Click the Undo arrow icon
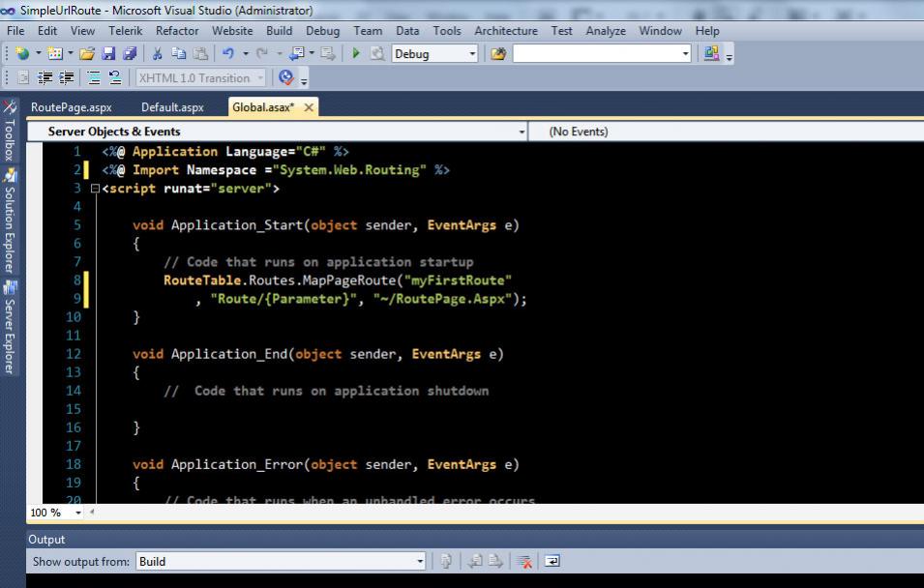The image size is (924, 588). tap(227, 54)
